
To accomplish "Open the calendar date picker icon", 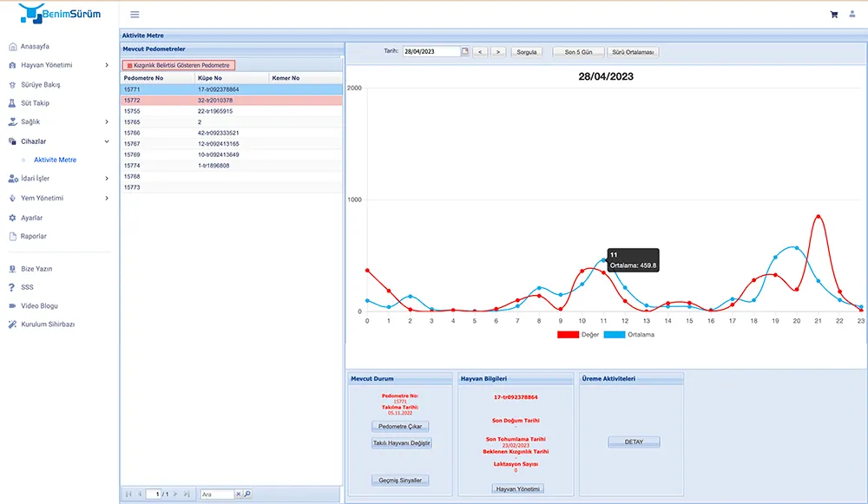I will tap(464, 52).
